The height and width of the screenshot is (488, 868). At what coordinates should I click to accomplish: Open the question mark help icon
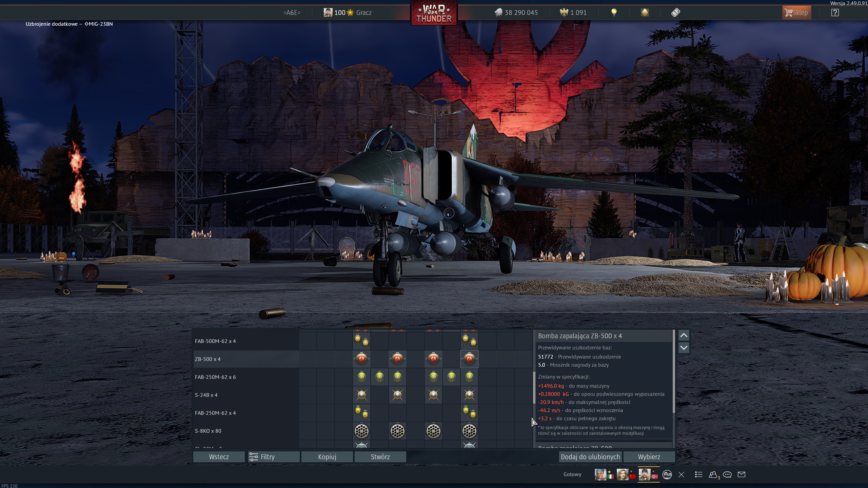835,13
